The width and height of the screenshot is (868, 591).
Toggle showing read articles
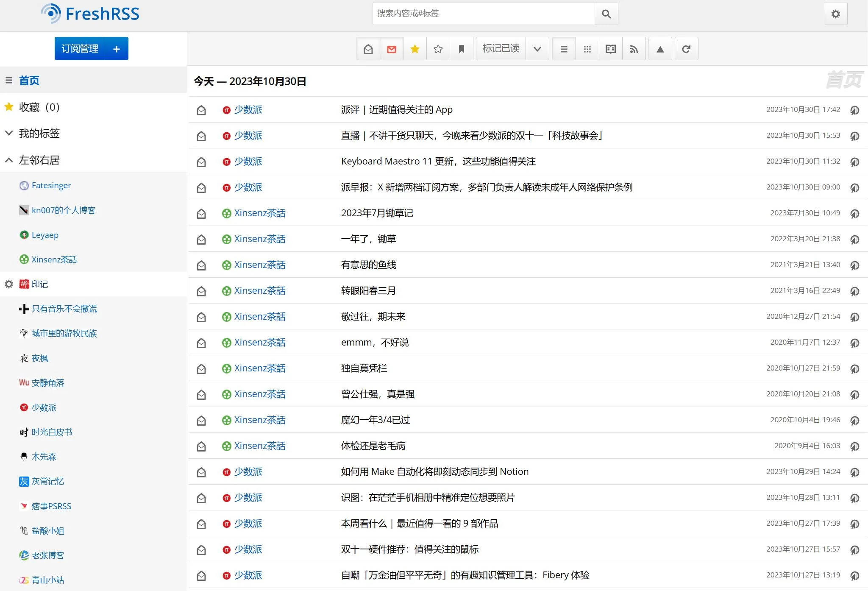pyautogui.click(x=368, y=49)
